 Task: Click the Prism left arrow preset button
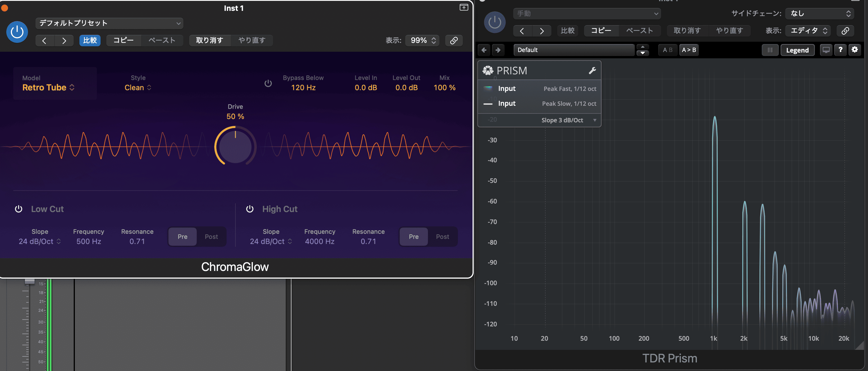pos(484,50)
